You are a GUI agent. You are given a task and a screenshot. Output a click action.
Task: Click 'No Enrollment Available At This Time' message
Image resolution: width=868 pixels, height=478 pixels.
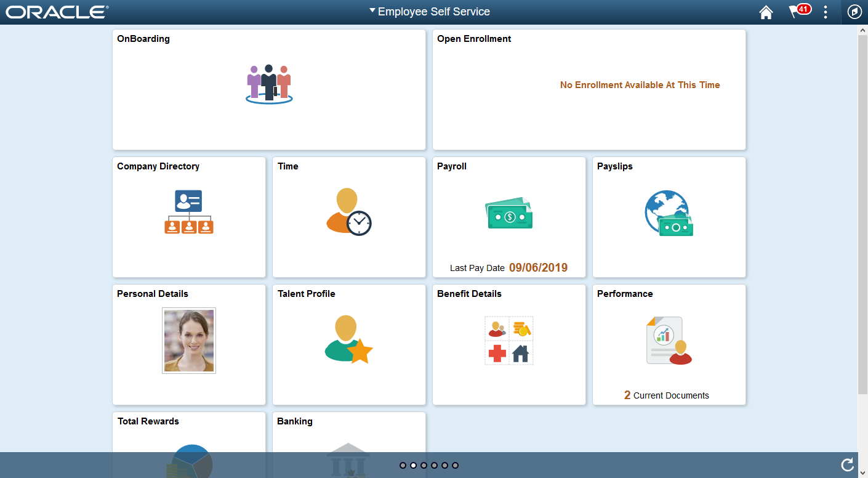pyautogui.click(x=640, y=85)
